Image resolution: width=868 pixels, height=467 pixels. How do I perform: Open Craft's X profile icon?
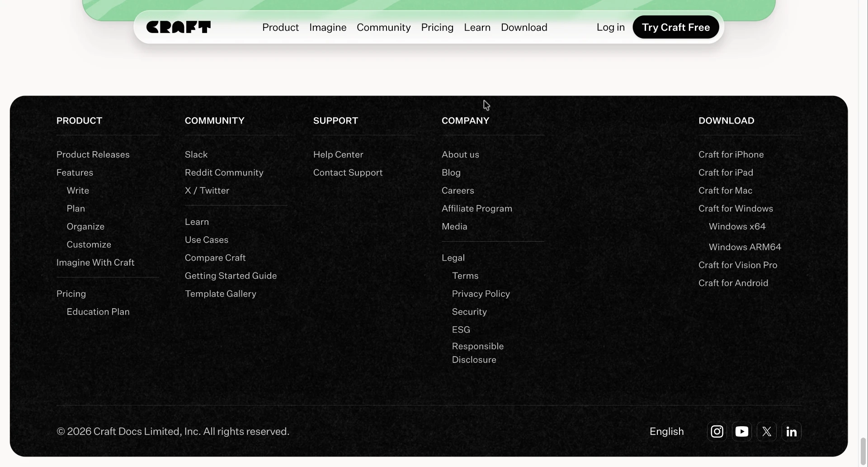[x=767, y=431]
